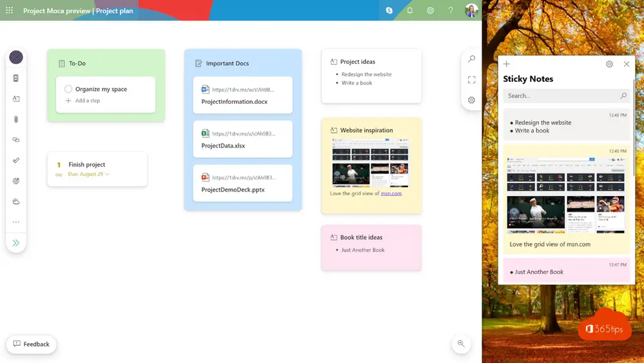The width and height of the screenshot is (644, 363).
Task: Open ProjectData.xlsx document card
Action: (243, 139)
